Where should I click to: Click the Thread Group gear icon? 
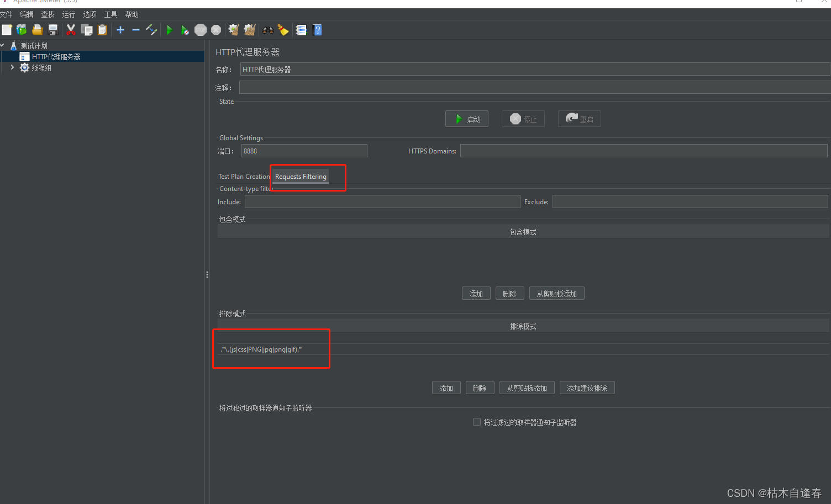pos(24,68)
